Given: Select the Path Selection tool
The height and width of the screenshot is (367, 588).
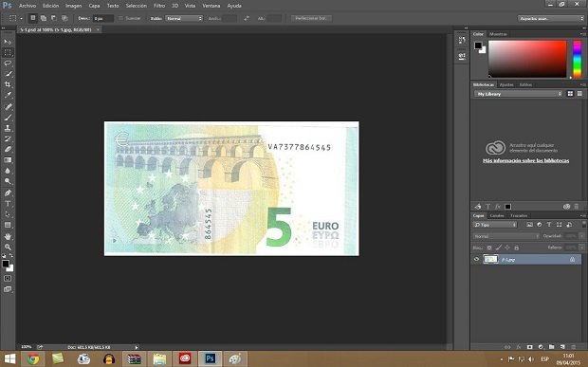Looking at the screenshot, I should click(8, 214).
